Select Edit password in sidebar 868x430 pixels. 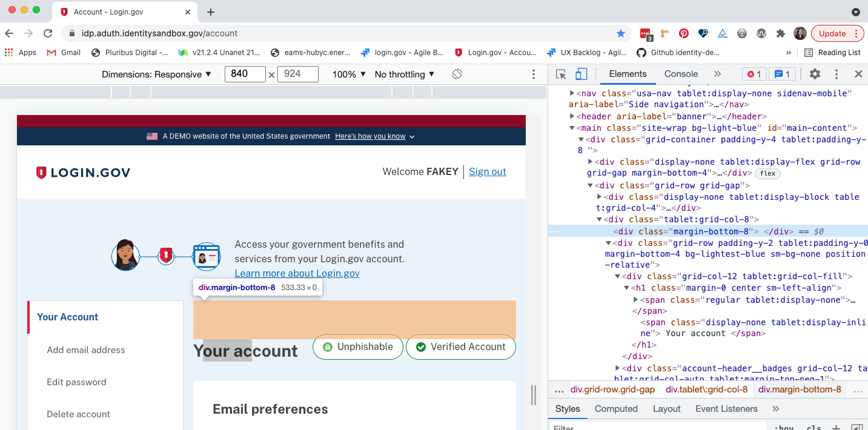[x=76, y=382]
